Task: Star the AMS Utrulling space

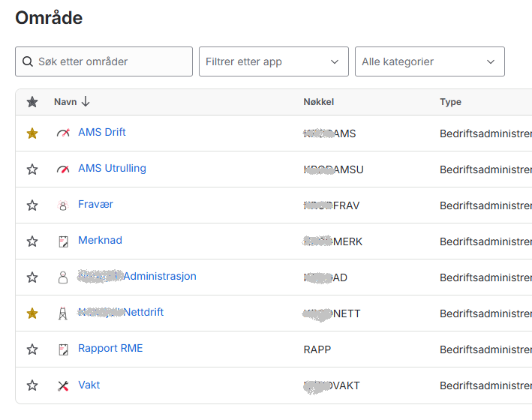Action: (32, 169)
